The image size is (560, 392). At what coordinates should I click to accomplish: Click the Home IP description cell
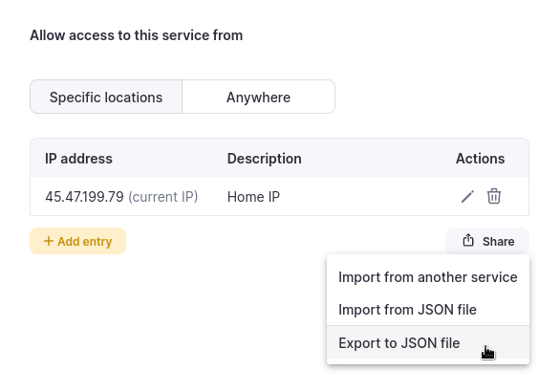coord(253,197)
